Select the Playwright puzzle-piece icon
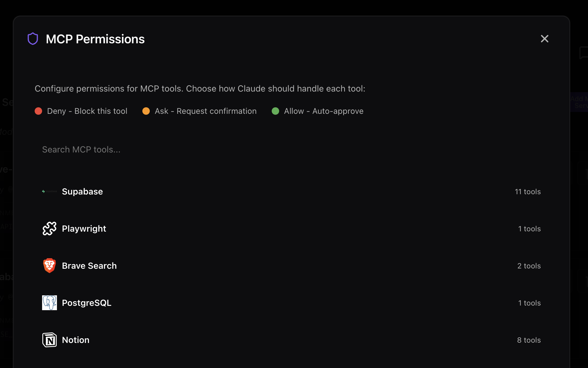This screenshot has width=588, height=368. point(49,229)
